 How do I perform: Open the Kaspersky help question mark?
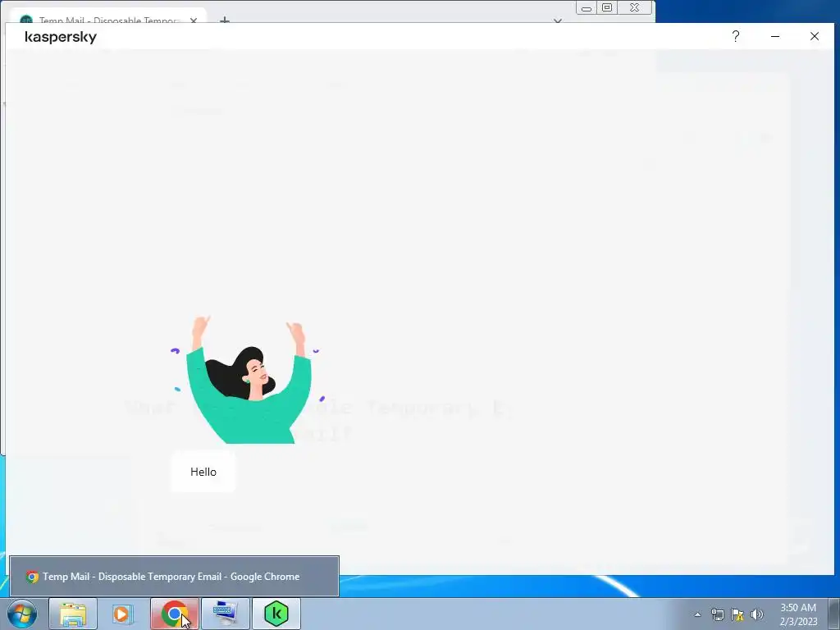coord(736,36)
